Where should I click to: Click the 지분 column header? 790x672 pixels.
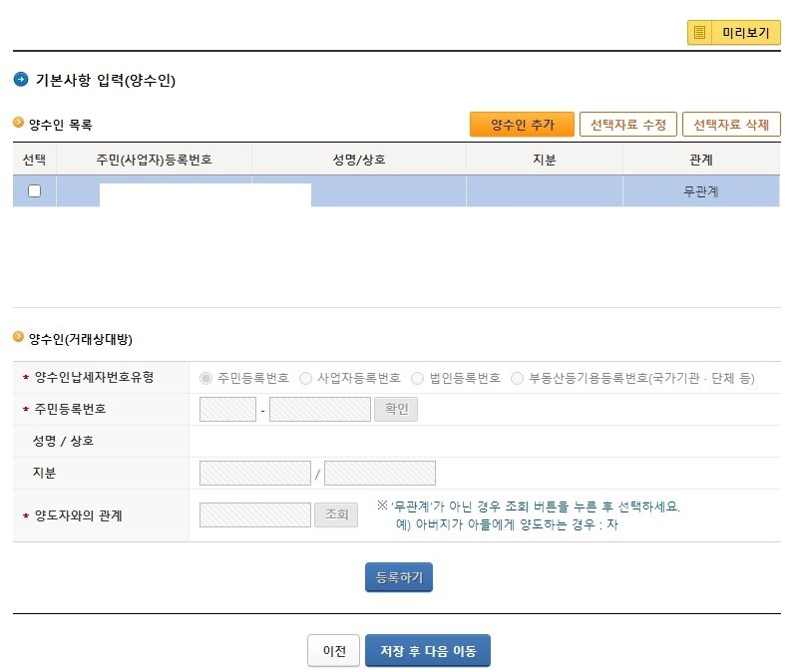coord(545,160)
